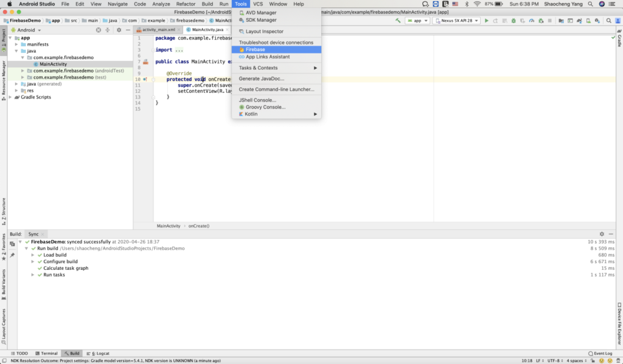Toggle the Structure side tab
623x364 pixels.
point(4,211)
